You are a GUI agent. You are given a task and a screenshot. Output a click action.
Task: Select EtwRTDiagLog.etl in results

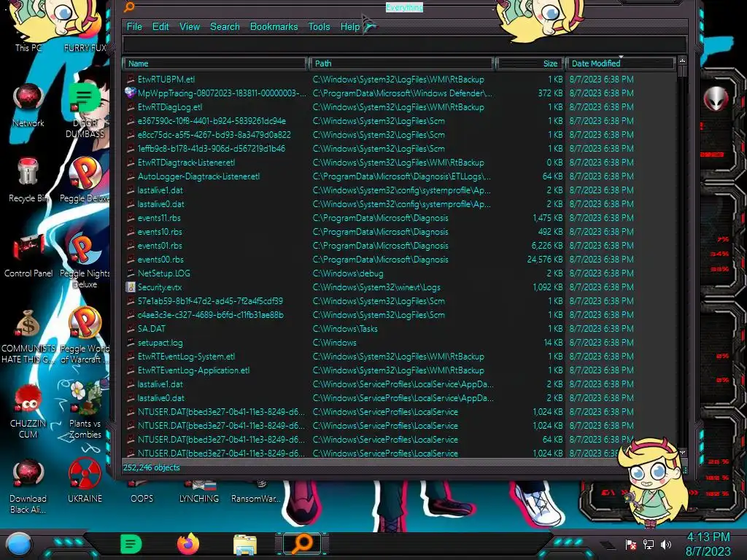tap(170, 107)
